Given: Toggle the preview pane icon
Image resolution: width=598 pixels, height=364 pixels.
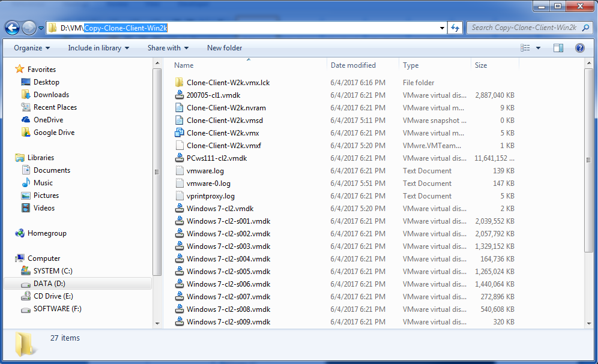Looking at the screenshot, I should pyautogui.click(x=558, y=48).
